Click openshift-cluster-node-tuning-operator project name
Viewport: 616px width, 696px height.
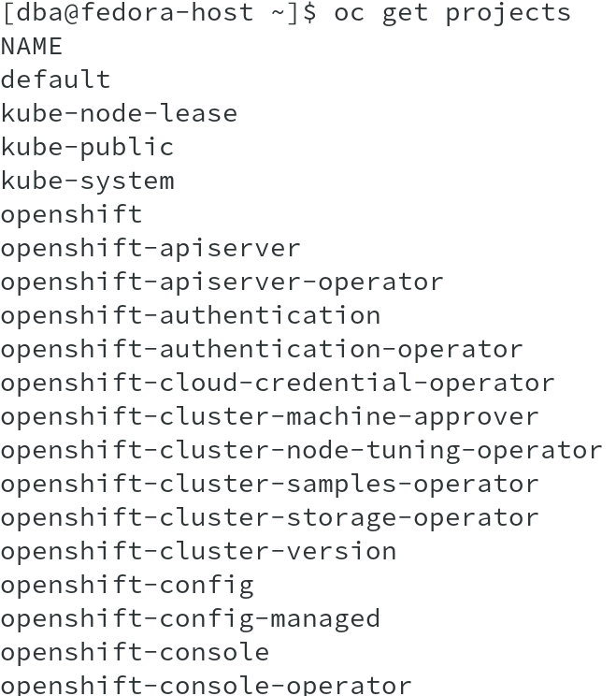pos(301,451)
